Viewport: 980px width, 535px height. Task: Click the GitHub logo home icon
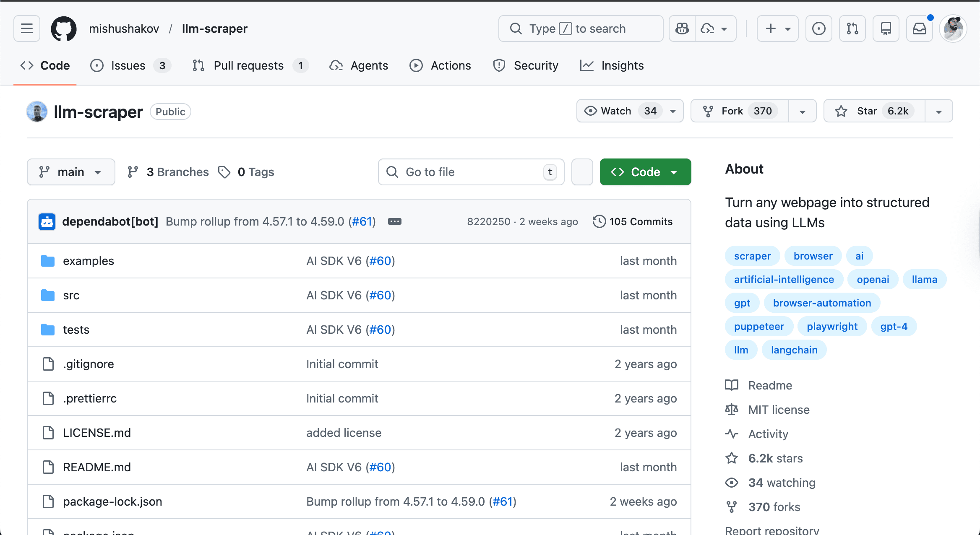coord(64,29)
